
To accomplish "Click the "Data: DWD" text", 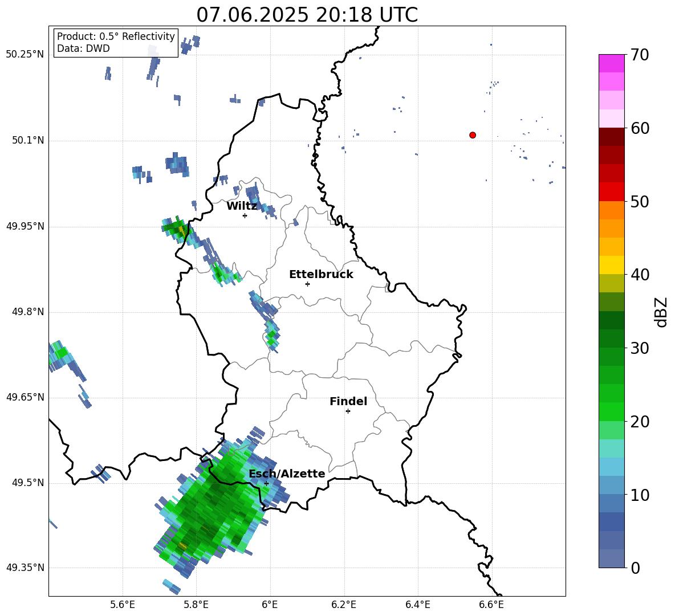I will (x=83, y=48).
